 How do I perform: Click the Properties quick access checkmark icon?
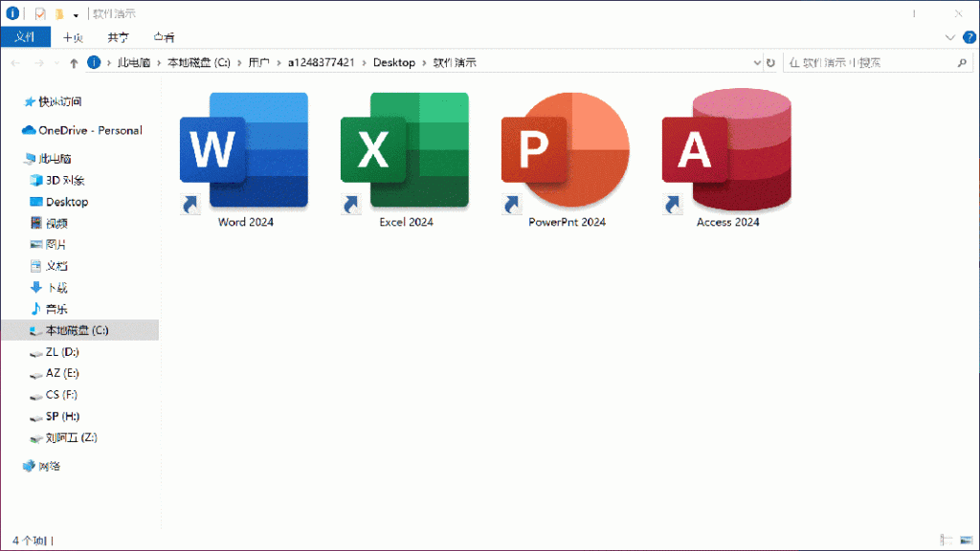coord(40,13)
